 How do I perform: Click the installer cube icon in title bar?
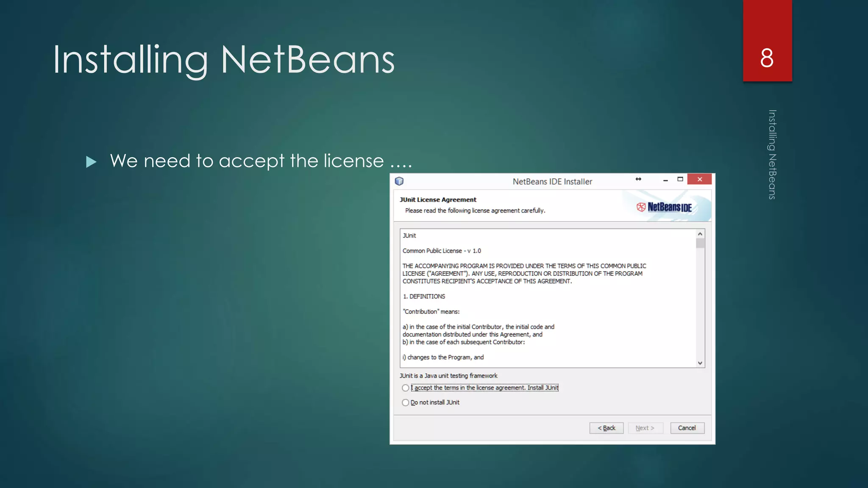click(399, 181)
